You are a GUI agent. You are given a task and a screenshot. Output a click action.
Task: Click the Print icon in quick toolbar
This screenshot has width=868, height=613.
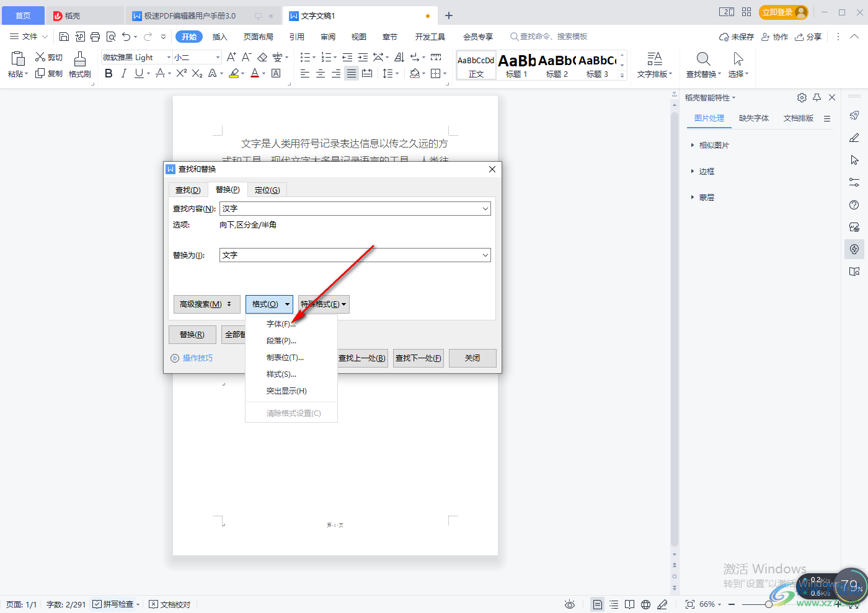tap(95, 37)
